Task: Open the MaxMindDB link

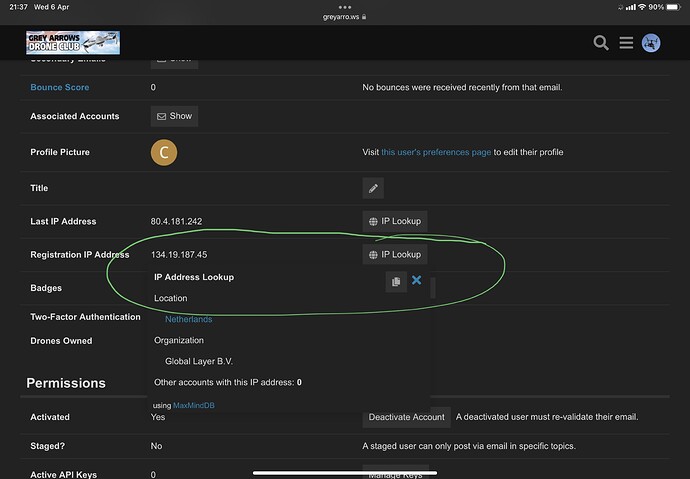Action: point(194,406)
